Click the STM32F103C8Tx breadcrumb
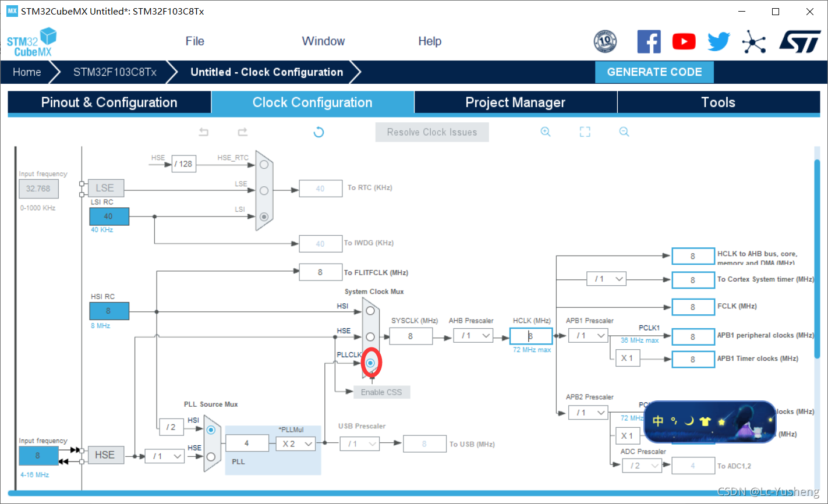This screenshot has height=504, width=828. pyautogui.click(x=115, y=72)
